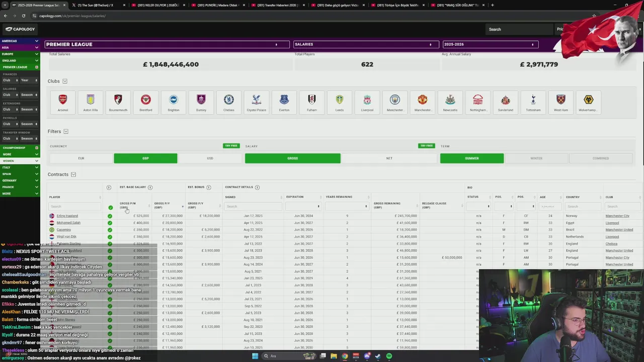Viewport: 644px width, 362px height.
Task: Open Erling Haaland player link
Action: tap(67, 216)
